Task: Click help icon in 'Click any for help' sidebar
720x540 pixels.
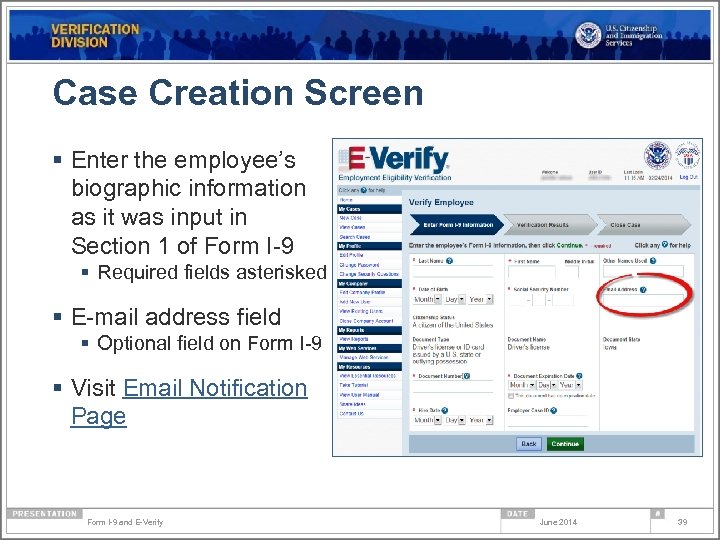Action: 364,190
